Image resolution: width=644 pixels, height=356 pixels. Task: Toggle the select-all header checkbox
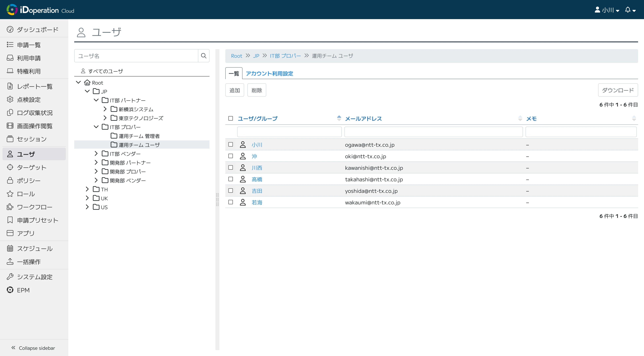tap(230, 118)
